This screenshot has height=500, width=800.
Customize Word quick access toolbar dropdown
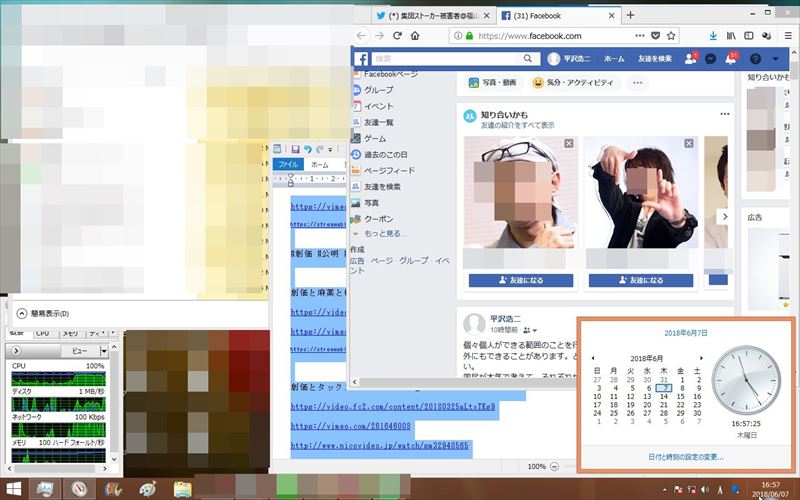(330, 149)
